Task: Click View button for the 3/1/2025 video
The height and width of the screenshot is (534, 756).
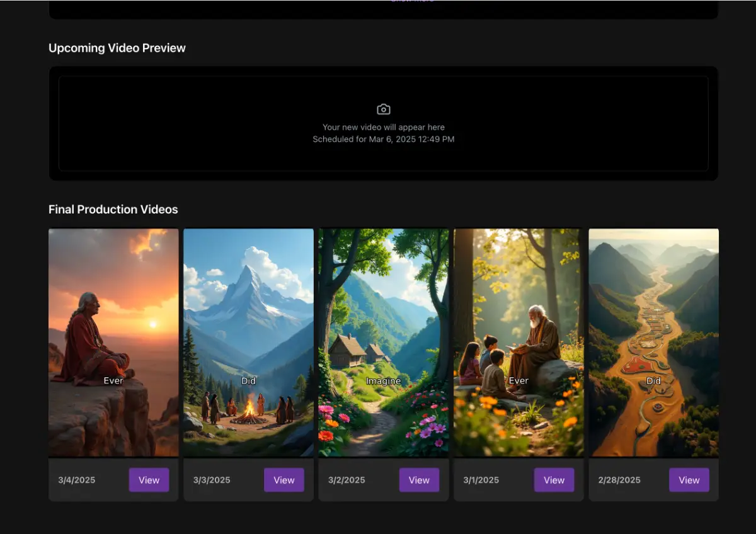Action: (x=554, y=480)
